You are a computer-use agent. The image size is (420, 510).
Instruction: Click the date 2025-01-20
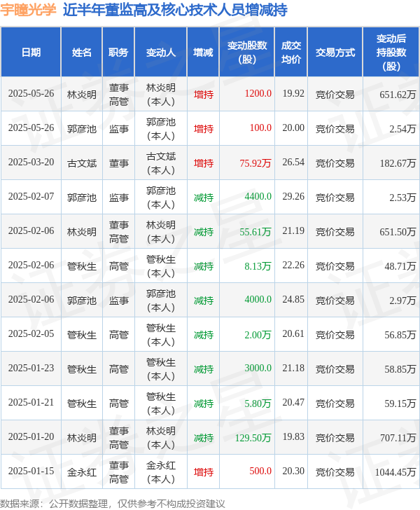[x=31, y=437]
